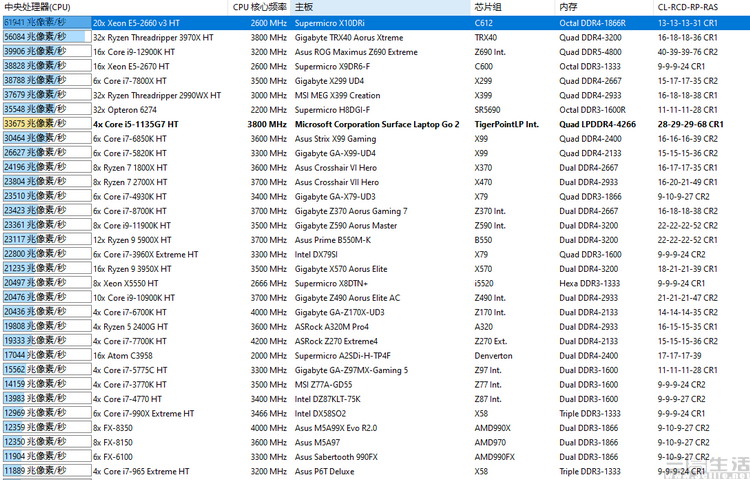Click the SR5690 chipset cell
This screenshot has width=750, height=480.
click(x=487, y=110)
